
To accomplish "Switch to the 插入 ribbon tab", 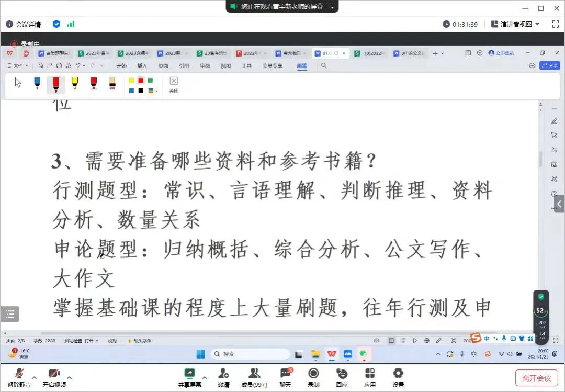I will pyautogui.click(x=142, y=66).
